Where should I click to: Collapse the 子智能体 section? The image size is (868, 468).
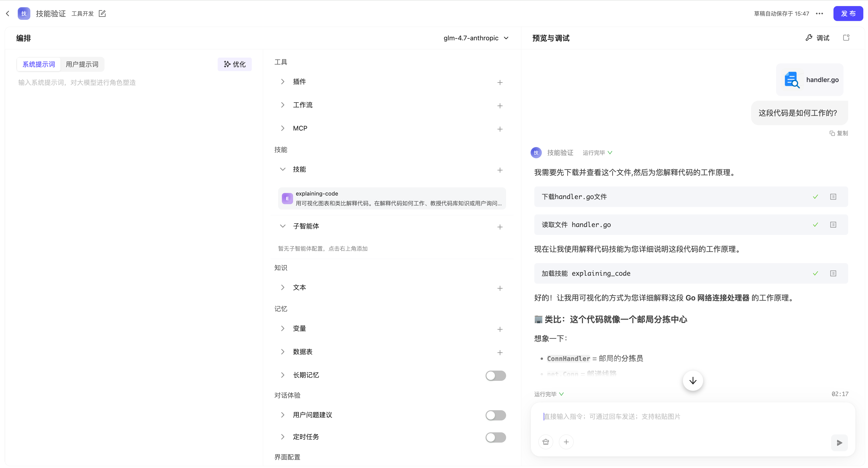pos(283,226)
